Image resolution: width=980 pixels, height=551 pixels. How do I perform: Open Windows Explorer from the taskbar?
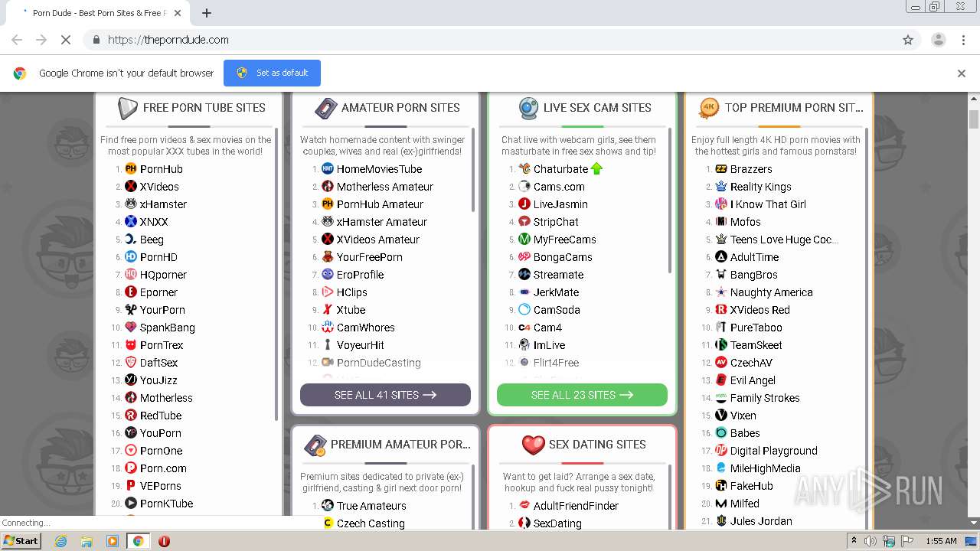coord(87,541)
